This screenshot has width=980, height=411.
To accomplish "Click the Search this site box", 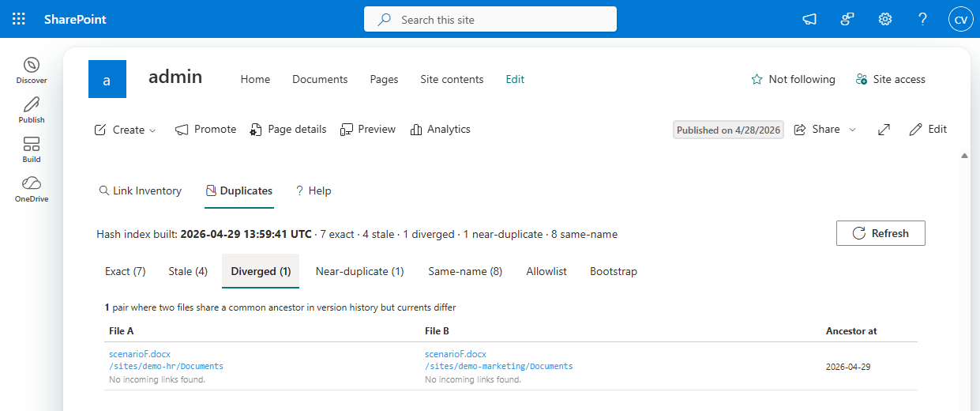I will pyautogui.click(x=490, y=19).
